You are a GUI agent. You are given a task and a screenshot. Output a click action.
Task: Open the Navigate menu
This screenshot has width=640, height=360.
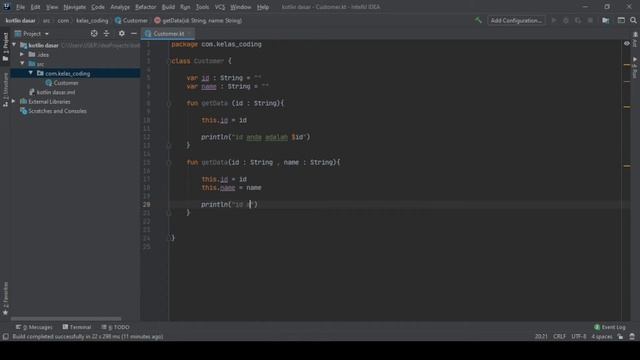click(75, 7)
